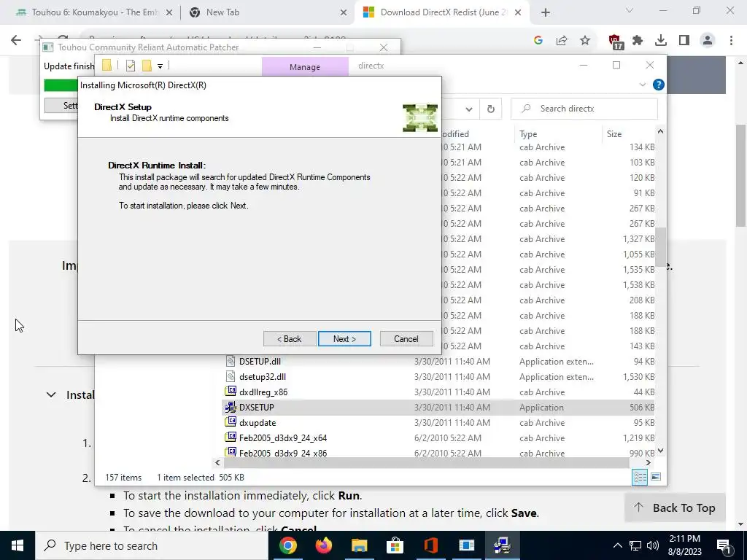
Task: Open Chrome three-dot menu
Action: pyautogui.click(x=731, y=41)
